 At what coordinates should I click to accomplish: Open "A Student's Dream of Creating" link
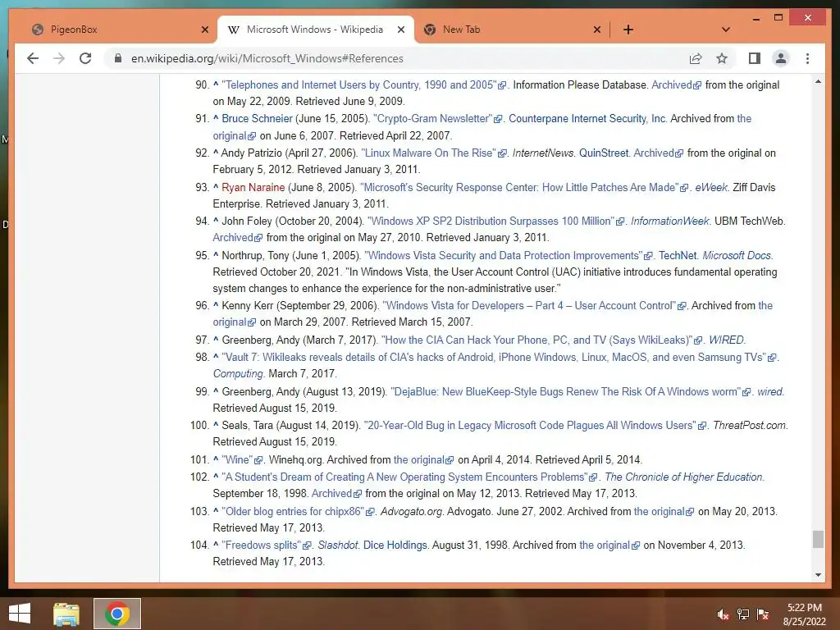(404, 477)
